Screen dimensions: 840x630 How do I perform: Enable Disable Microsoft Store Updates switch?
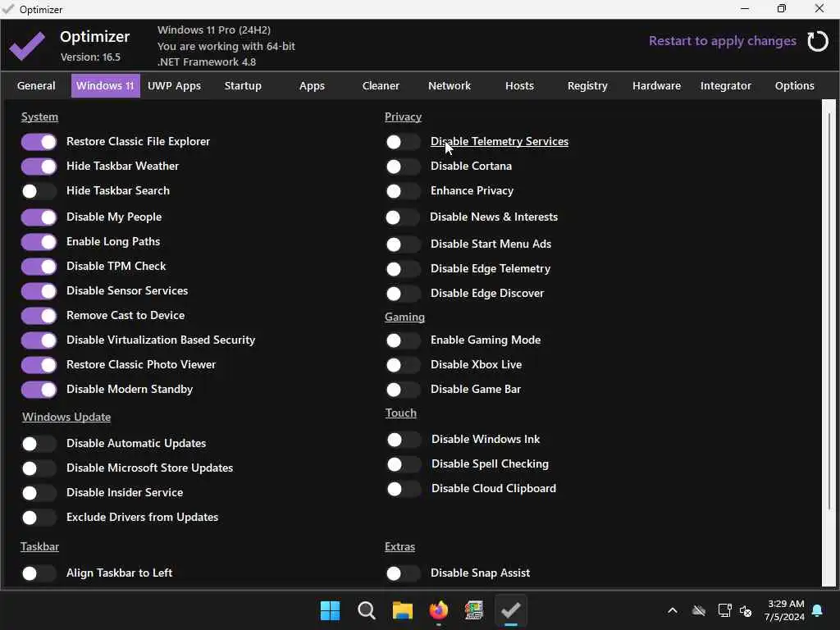click(x=39, y=468)
